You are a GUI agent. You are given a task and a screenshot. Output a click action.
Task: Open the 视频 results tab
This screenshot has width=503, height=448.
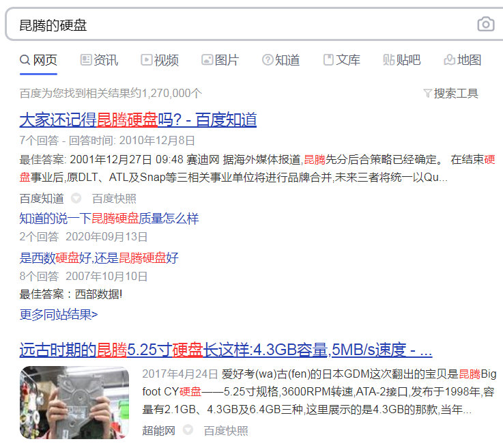click(x=160, y=60)
